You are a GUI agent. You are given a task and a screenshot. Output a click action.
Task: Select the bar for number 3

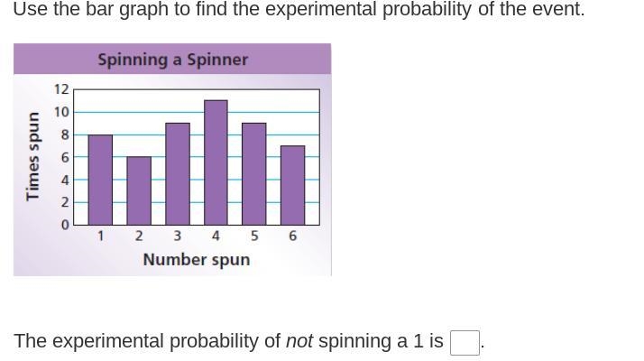178,174
